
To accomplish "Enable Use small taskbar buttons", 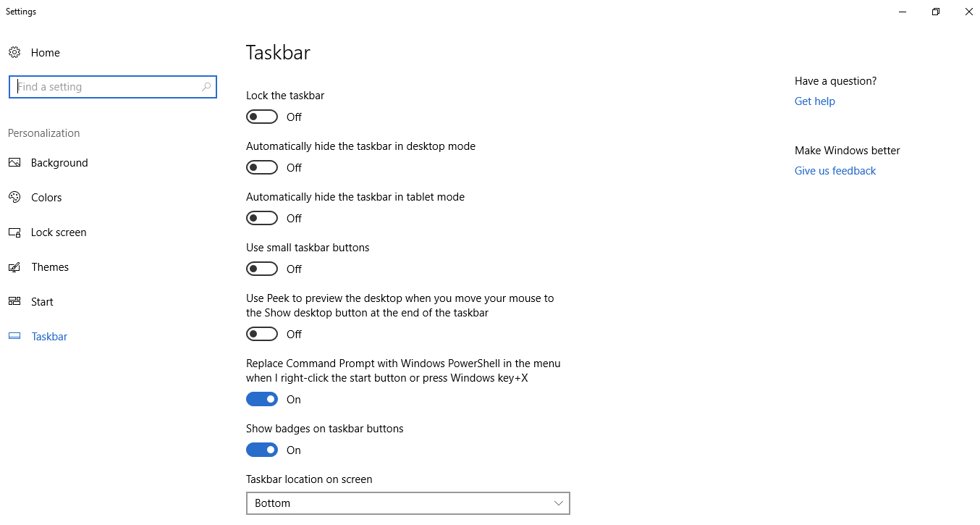I will (x=262, y=269).
